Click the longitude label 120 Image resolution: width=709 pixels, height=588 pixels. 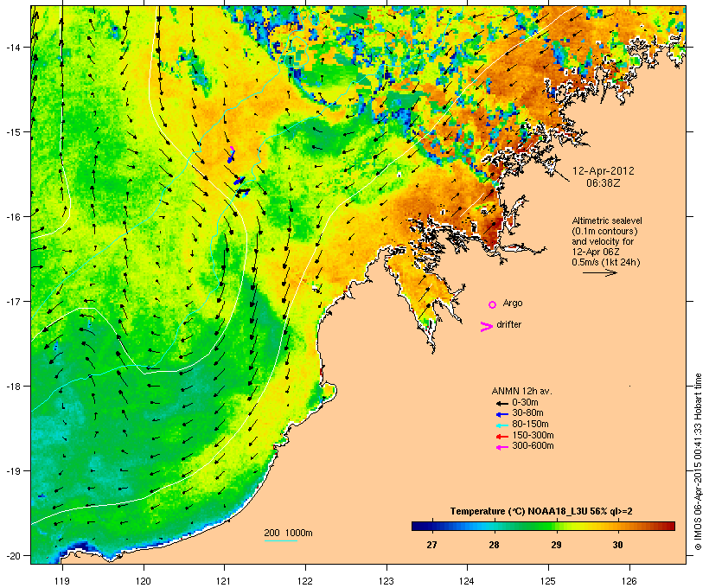(144, 581)
